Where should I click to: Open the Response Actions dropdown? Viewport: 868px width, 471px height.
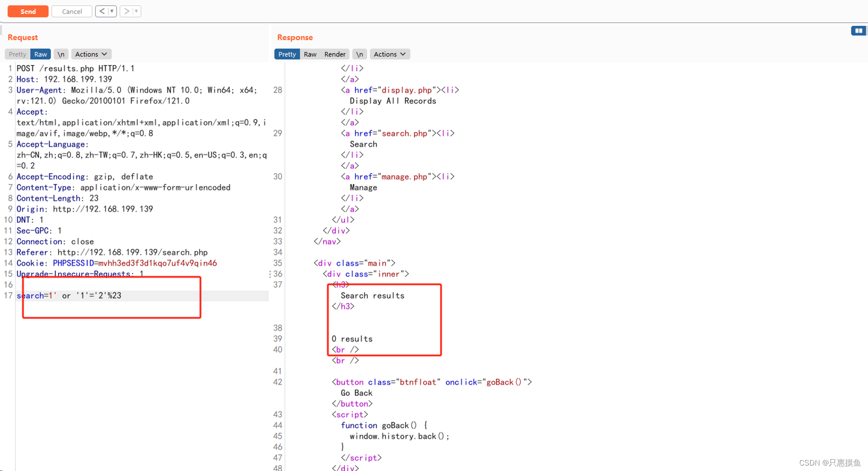tap(390, 54)
